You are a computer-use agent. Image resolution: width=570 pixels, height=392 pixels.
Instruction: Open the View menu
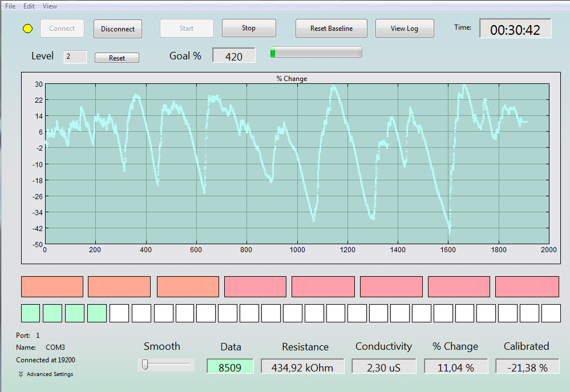click(50, 6)
